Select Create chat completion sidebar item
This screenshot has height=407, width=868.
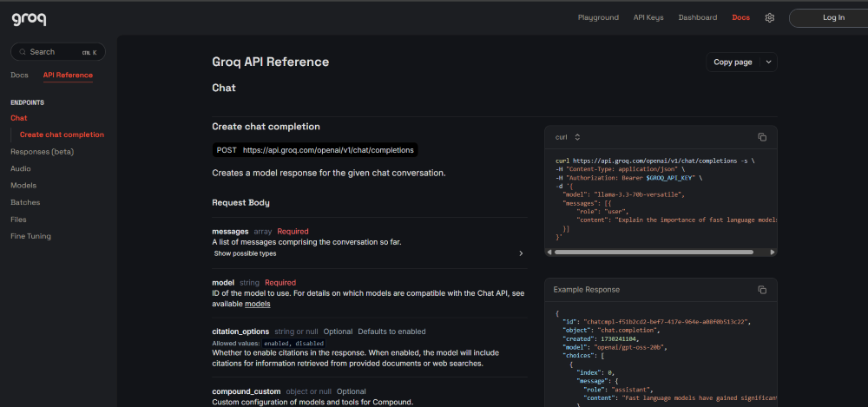coord(62,135)
